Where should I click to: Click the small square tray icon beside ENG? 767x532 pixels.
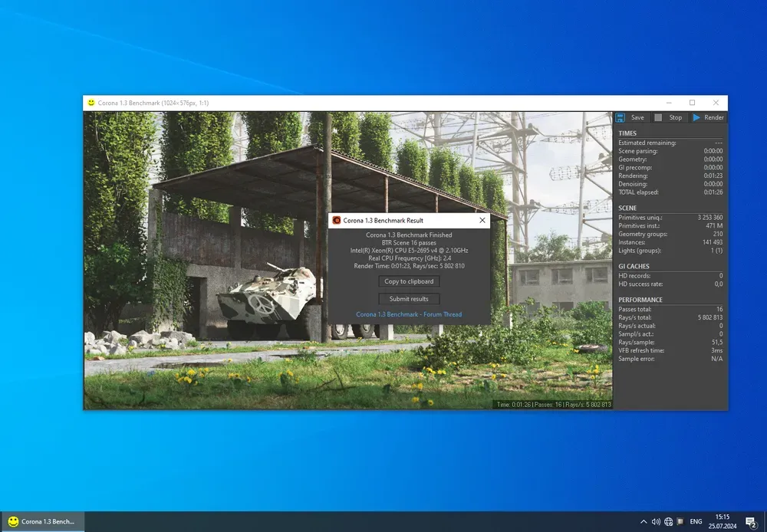coord(681,521)
